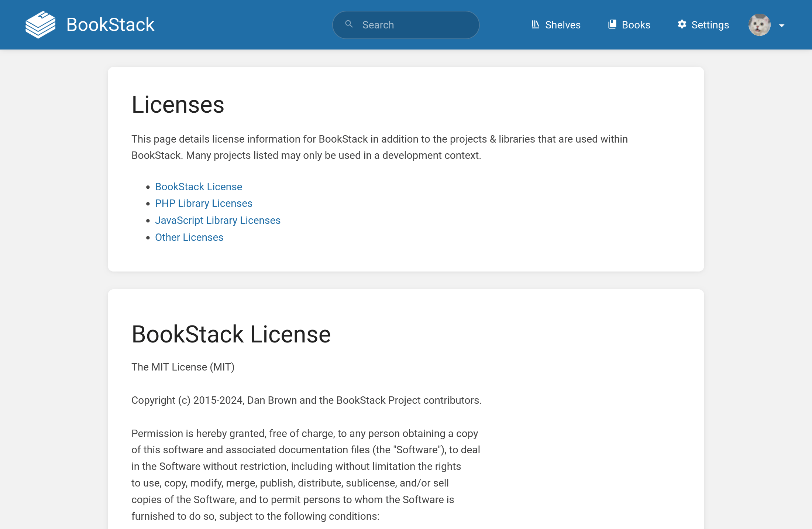Jump to BookStack License section link
Image resolution: width=812 pixels, height=529 pixels.
[199, 187]
